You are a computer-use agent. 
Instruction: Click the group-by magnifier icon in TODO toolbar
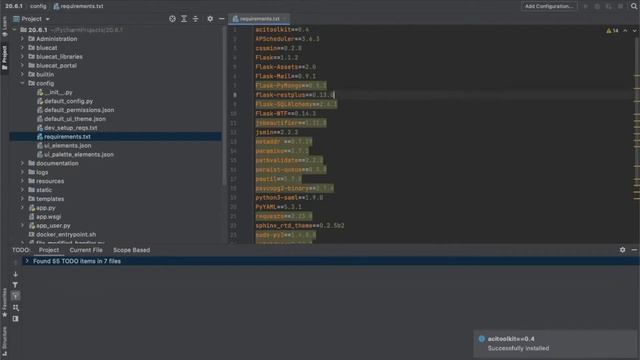[x=16, y=307]
